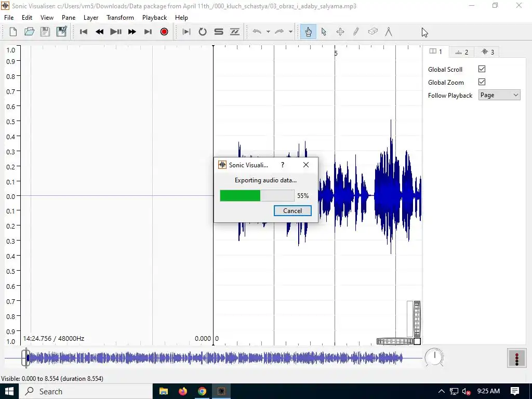The width and height of the screenshot is (532, 399).
Task: Select the Erase tool
Action: [373, 32]
